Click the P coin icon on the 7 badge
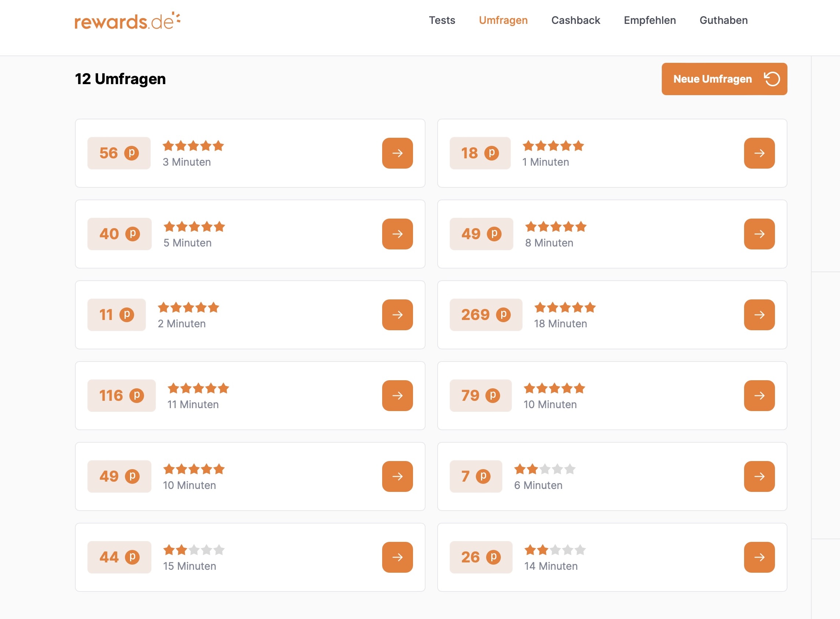This screenshot has height=619, width=840. point(483,476)
